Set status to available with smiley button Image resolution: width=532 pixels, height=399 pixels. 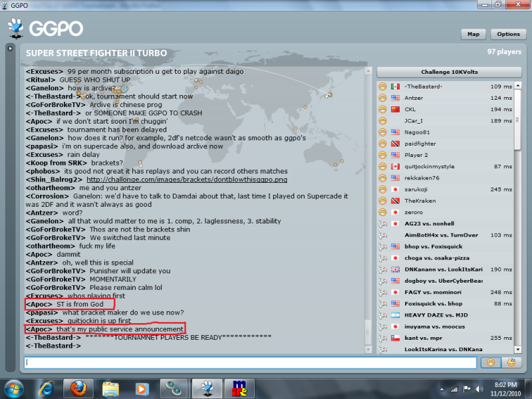pos(491,362)
